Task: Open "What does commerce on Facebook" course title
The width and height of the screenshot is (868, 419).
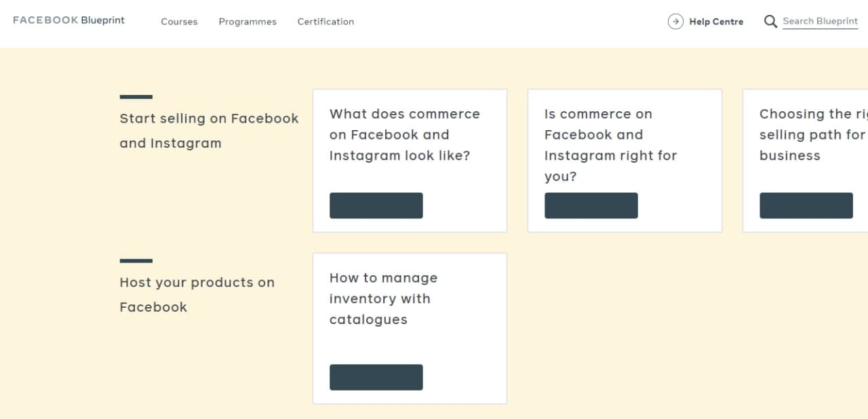Action: click(405, 134)
